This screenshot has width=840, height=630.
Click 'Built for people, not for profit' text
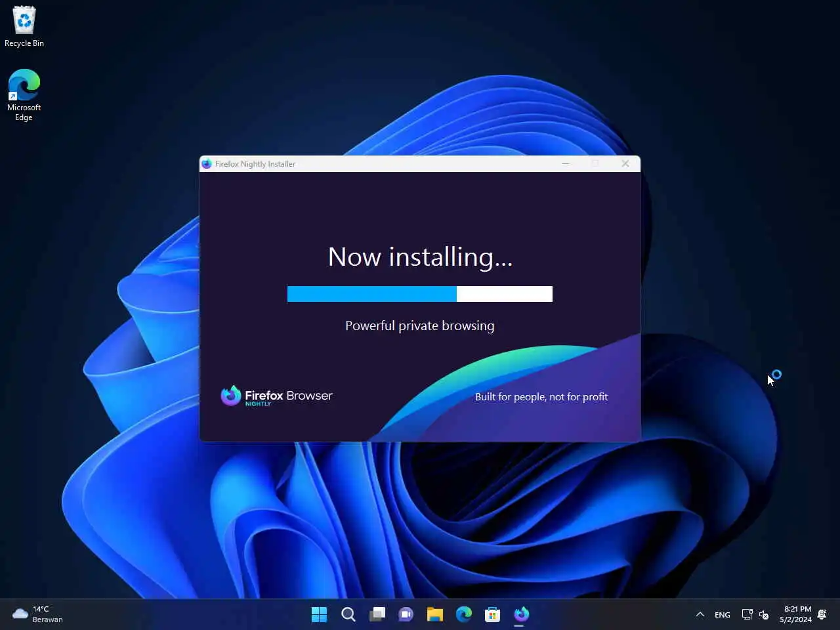[x=541, y=396]
